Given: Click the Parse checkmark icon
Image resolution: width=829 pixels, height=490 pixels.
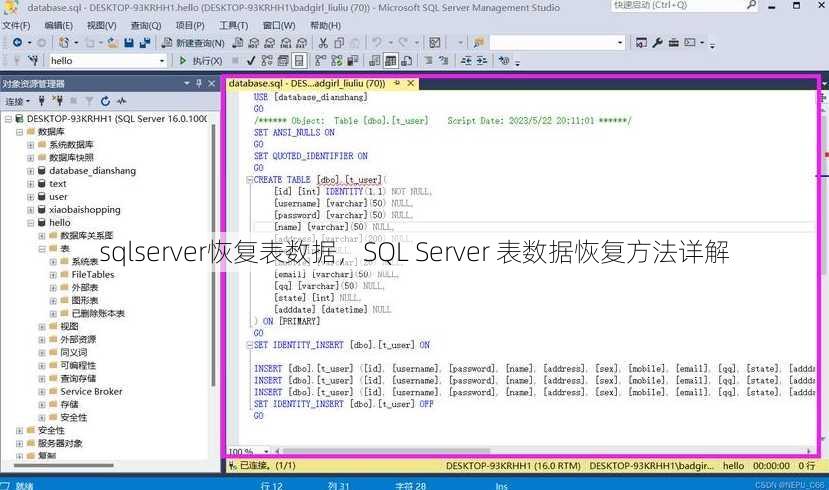Looking at the screenshot, I should coord(251,61).
